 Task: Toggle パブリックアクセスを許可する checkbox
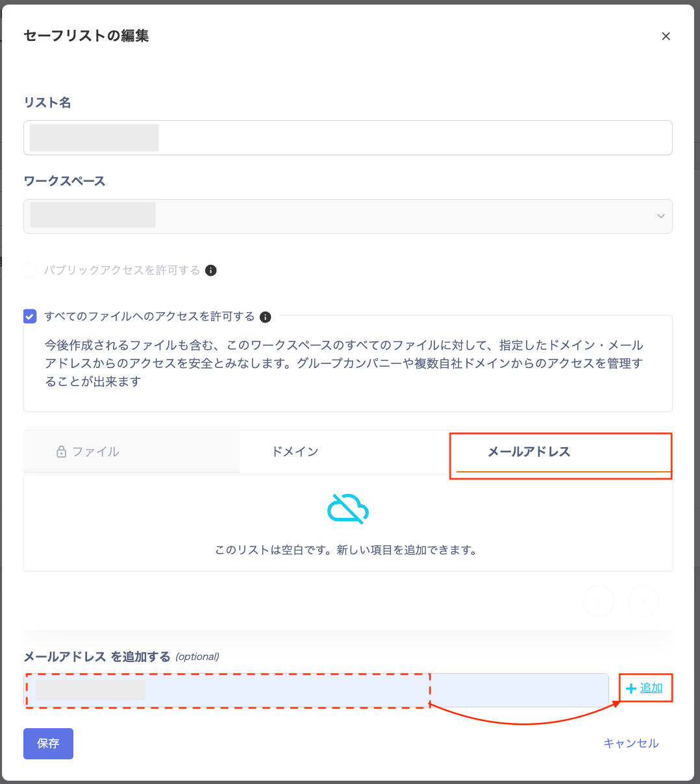[x=30, y=270]
